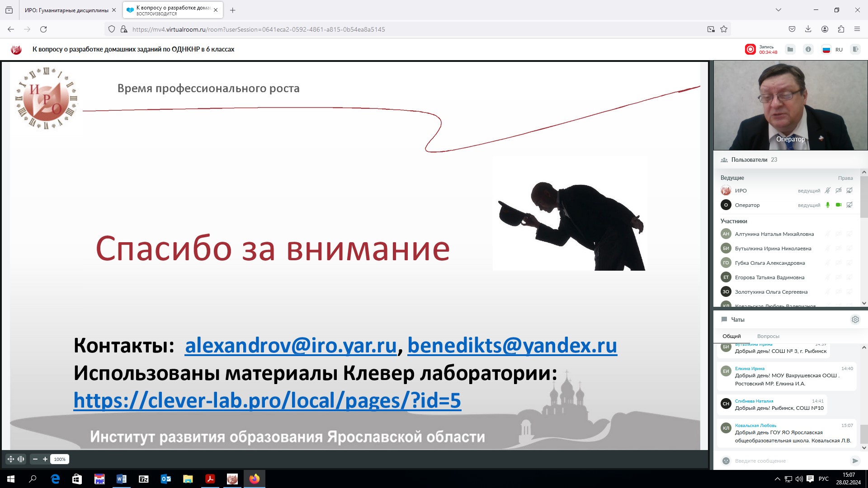
Task: Mute the Оператор green microphone
Action: coord(827,205)
